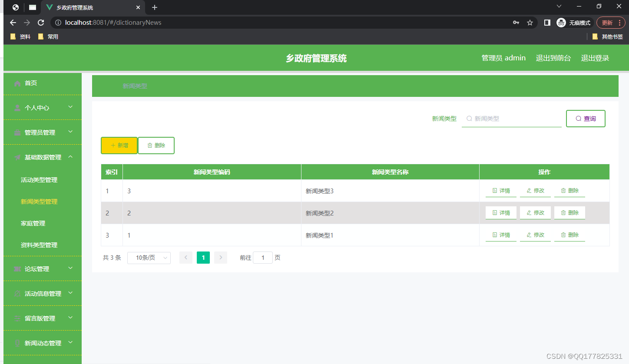This screenshot has height=364, width=629.
Task: Click 删除 for 新闻类型2 row
Action: (569, 213)
